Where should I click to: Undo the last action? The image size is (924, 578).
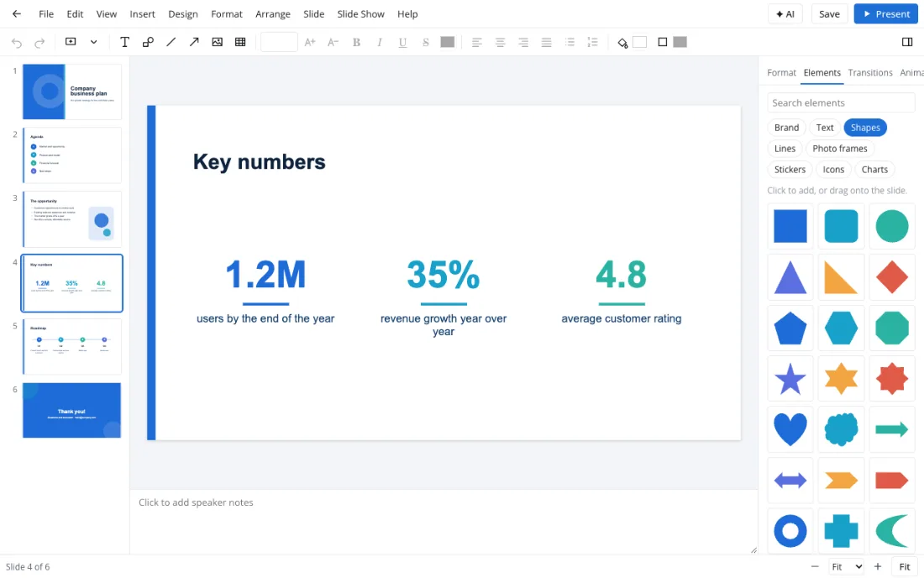click(17, 42)
